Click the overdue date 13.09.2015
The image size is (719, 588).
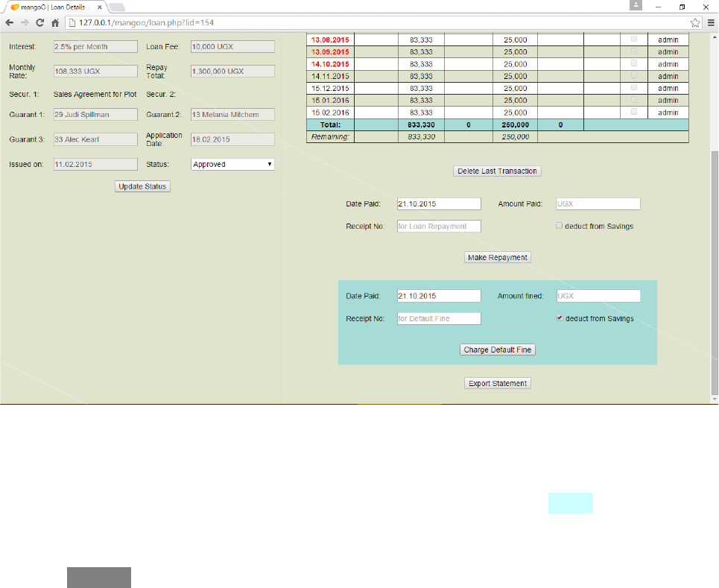coord(330,52)
